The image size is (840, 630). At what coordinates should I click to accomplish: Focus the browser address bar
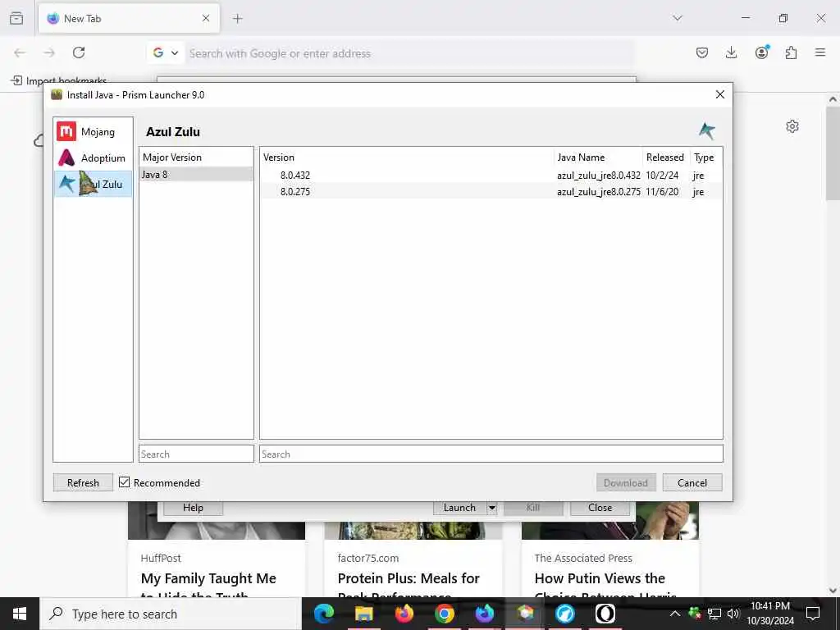tap(410, 53)
